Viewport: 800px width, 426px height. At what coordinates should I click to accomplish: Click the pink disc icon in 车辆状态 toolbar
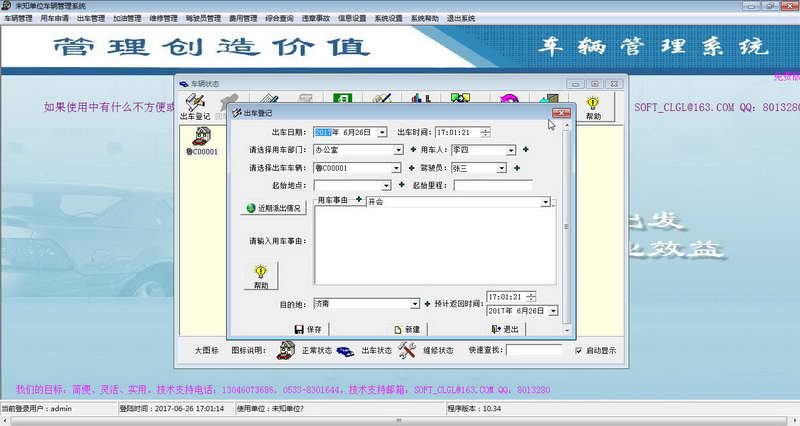pos(509,99)
